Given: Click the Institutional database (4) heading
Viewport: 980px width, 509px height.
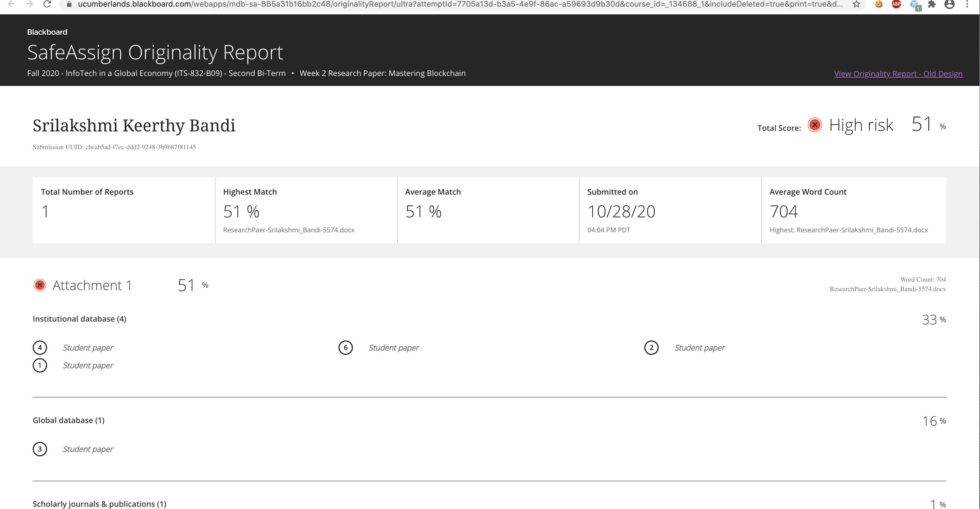Looking at the screenshot, I should coord(79,319).
